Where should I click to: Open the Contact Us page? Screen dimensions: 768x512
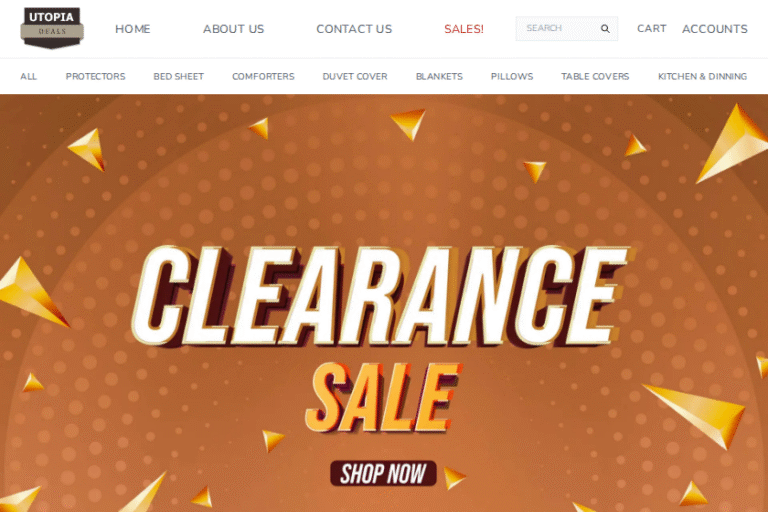pos(354,29)
